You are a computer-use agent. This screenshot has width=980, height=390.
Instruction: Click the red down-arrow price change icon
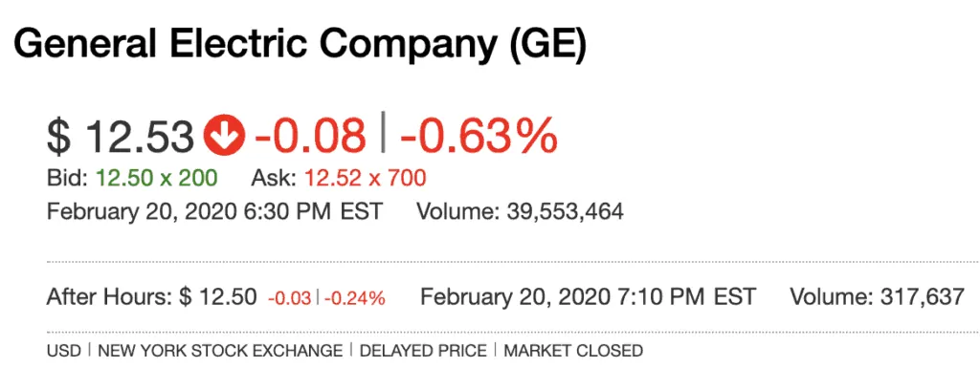pos(225,136)
